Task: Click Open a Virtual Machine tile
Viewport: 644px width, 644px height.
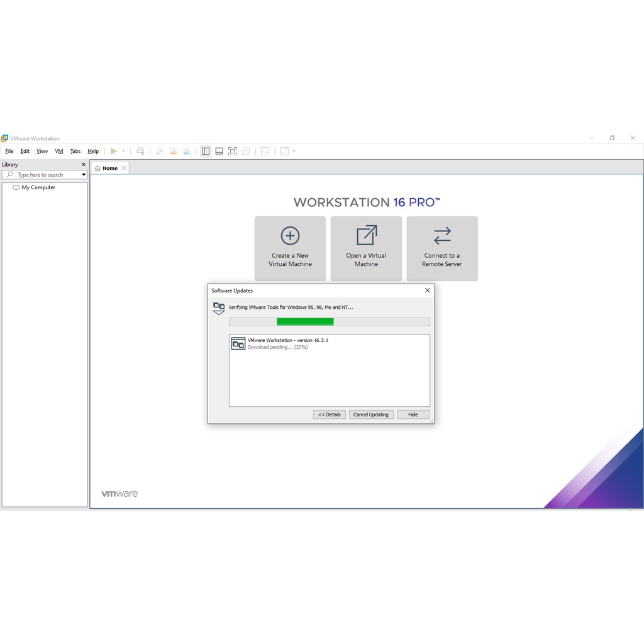Action: point(366,248)
